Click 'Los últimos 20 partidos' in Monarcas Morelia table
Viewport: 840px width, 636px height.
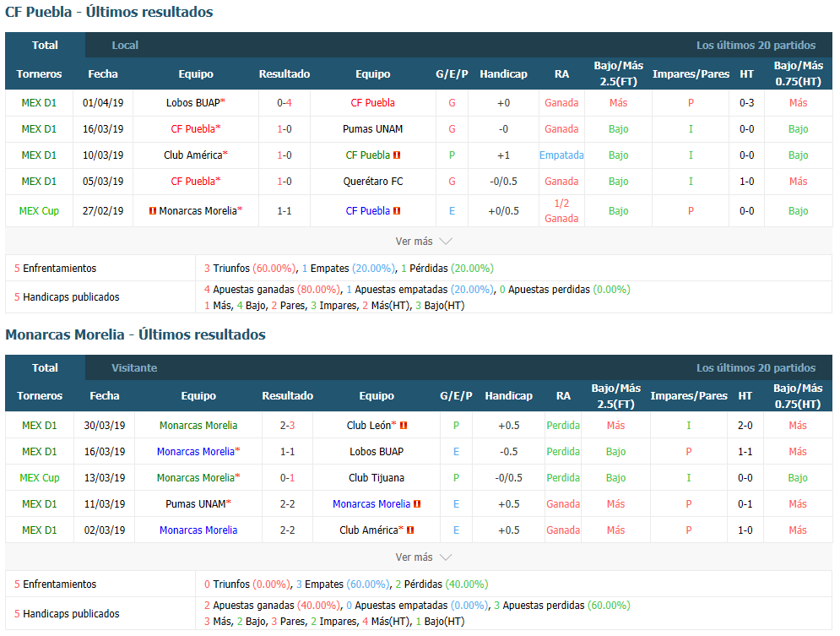756,368
